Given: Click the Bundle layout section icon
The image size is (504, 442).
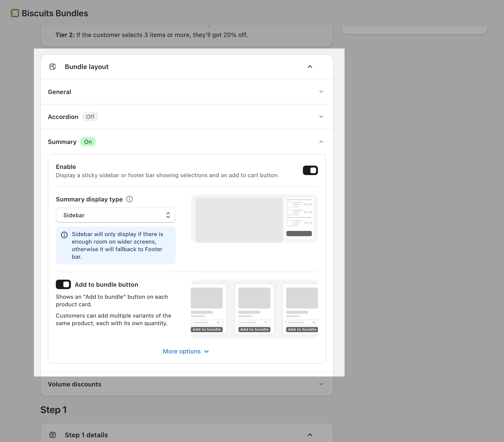Looking at the screenshot, I should click(x=53, y=67).
